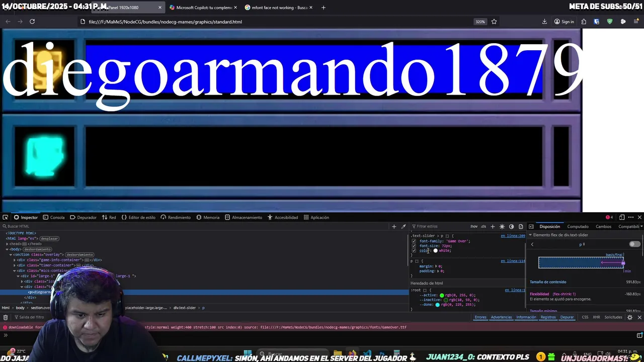The height and width of the screenshot is (362, 644).
Task: Expand the head node in the HTML tree
Action: (7, 244)
